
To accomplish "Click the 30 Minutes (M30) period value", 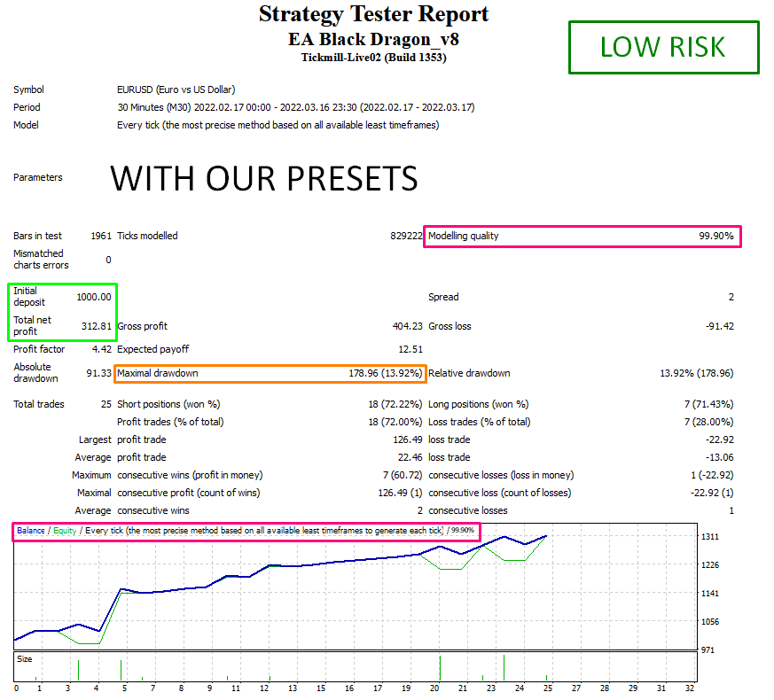I will (x=295, y=107).
